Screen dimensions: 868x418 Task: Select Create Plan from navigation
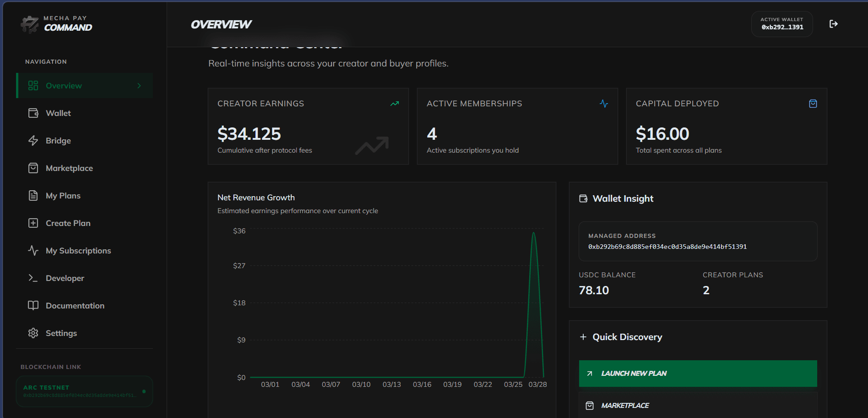point(85,223)
